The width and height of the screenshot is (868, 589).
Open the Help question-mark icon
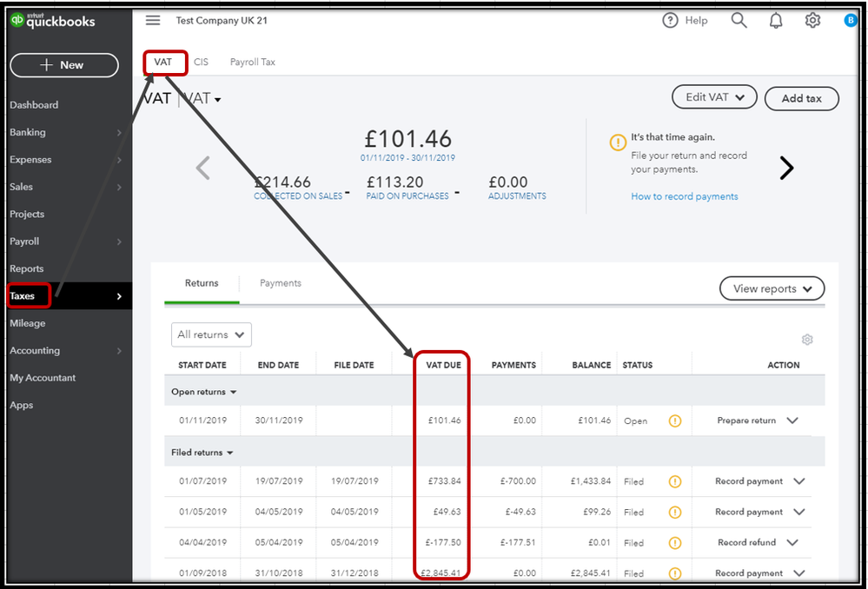click(670, 21)
